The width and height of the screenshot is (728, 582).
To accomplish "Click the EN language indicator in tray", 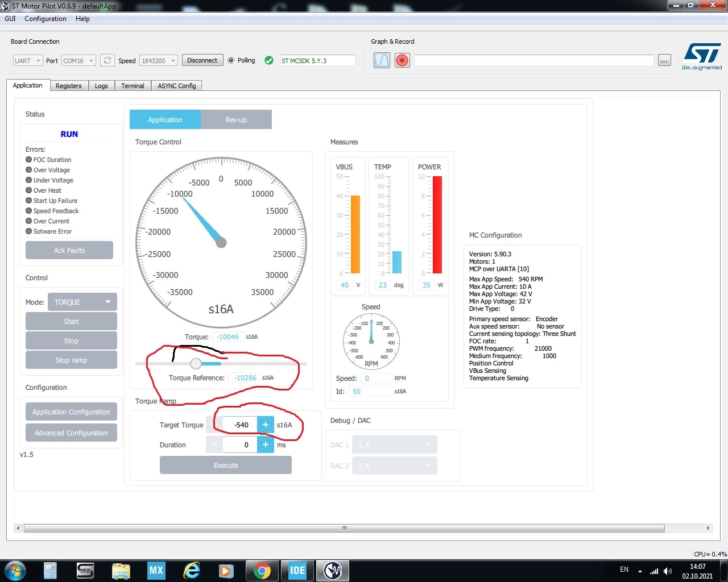I will pos(624,569).
